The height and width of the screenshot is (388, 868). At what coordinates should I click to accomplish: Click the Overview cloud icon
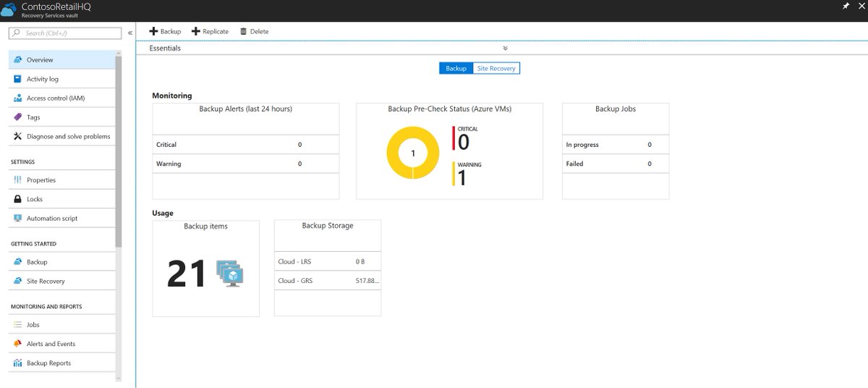(18, 60)
